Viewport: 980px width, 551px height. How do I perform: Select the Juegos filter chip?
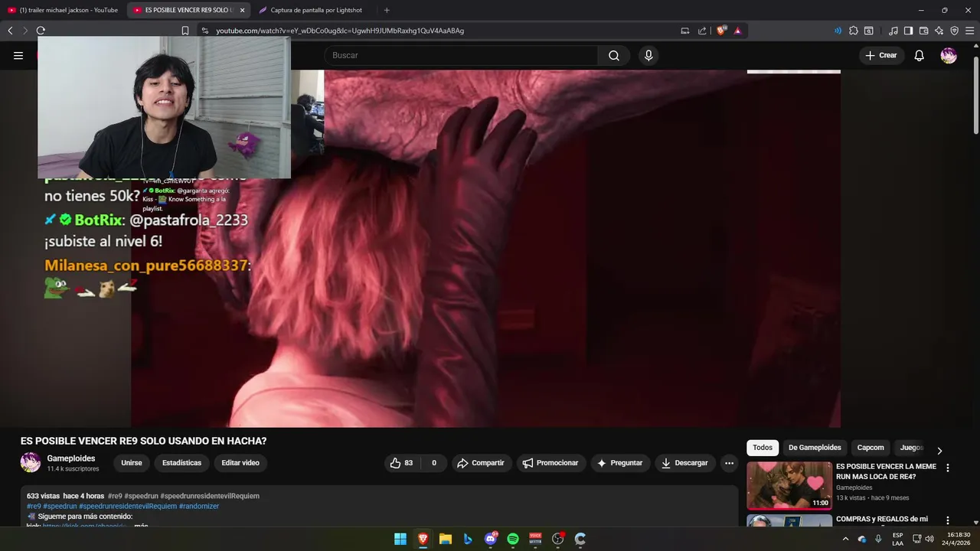tap(911, 448)
